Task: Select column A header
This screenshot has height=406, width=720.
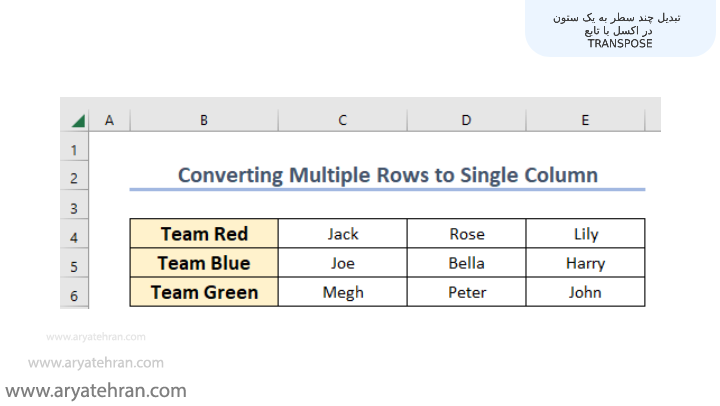Action: tap(109, 120)
